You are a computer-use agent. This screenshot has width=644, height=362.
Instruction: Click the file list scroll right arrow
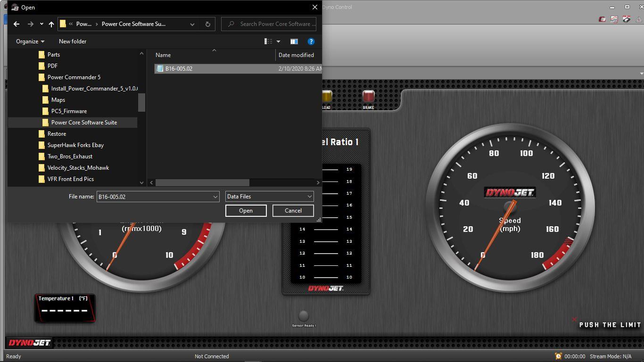[x=318, y=182]
